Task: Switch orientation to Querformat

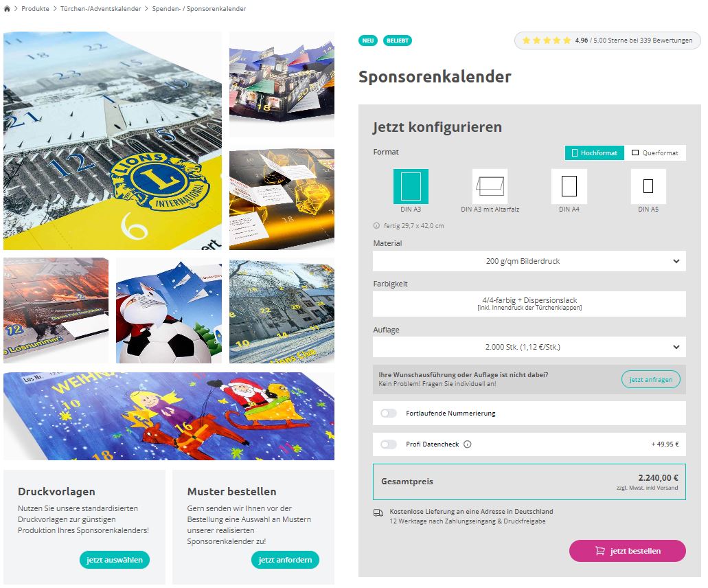Action: point(654,152)
